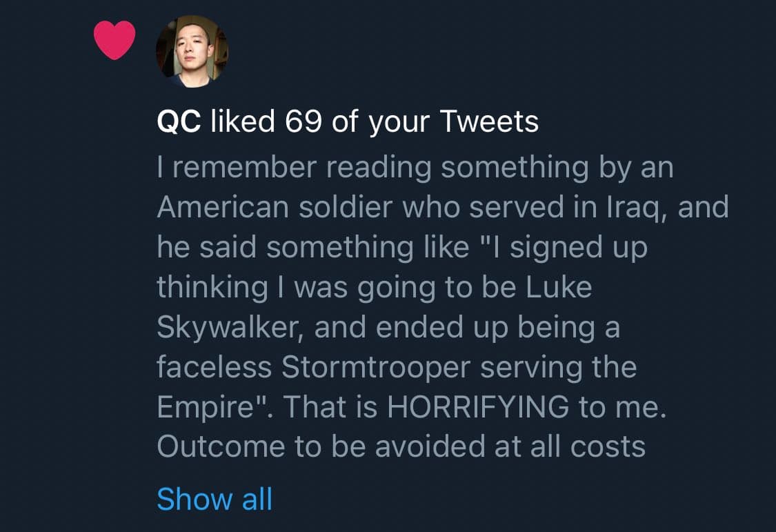Open QC's profile avatar photo
Screen dimensions: 776x532
click(192, 51)
